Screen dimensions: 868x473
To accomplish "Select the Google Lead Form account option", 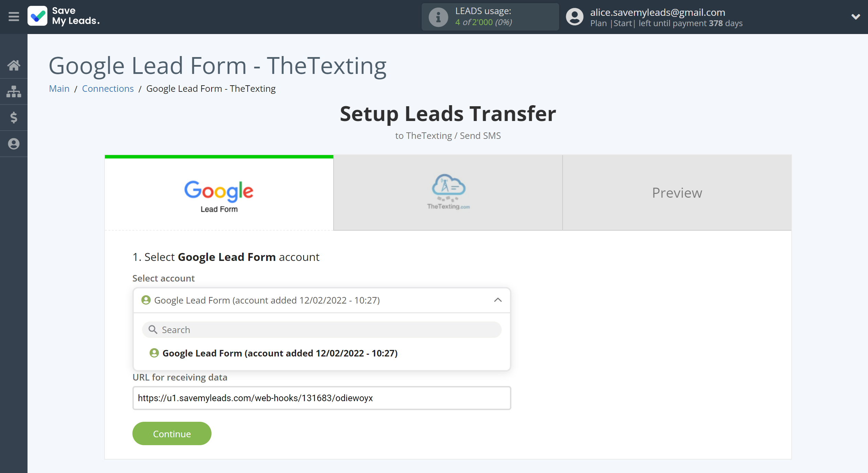I will click(x=280, y=353).
